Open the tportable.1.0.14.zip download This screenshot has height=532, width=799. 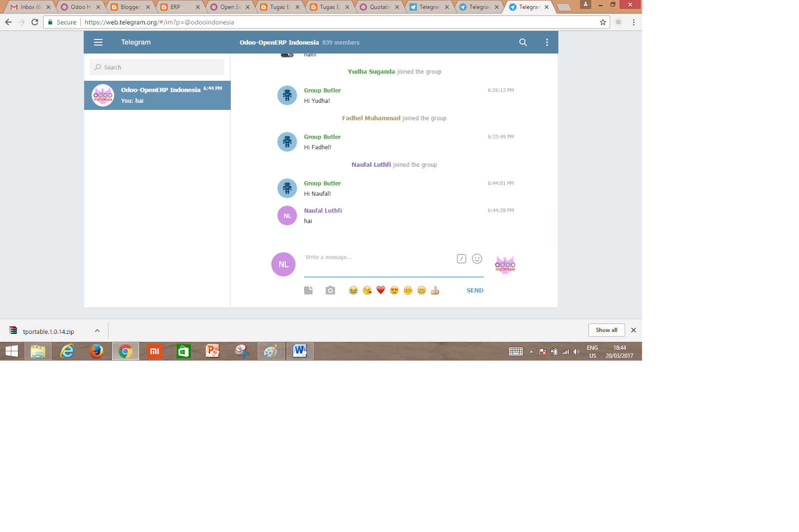(48, 331)
